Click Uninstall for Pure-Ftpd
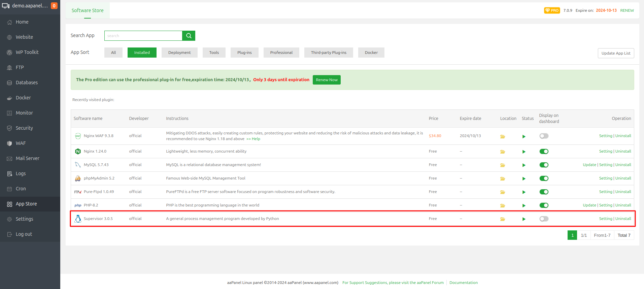This screenshot has height=289, width=644. click(623, 192)
